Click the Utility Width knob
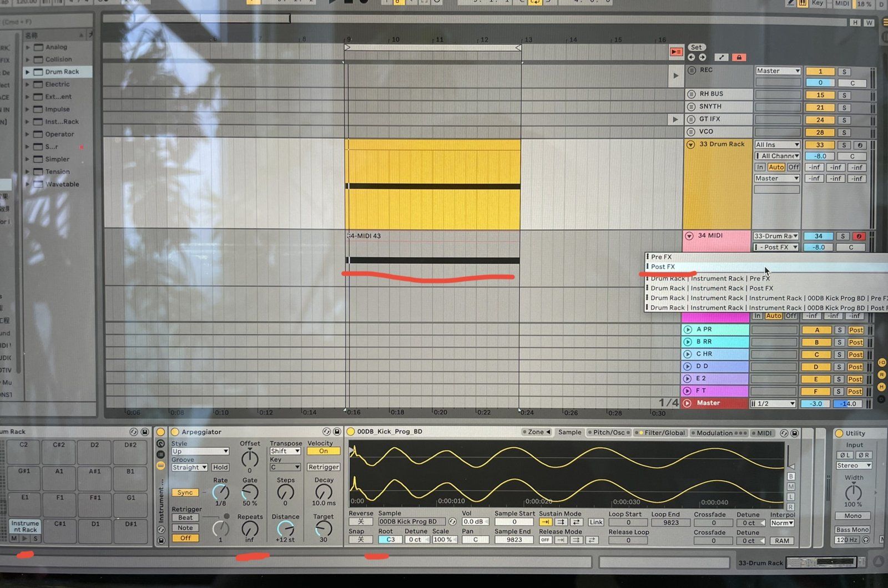Screen dimensions: 888x588 (x=853, y=491)
